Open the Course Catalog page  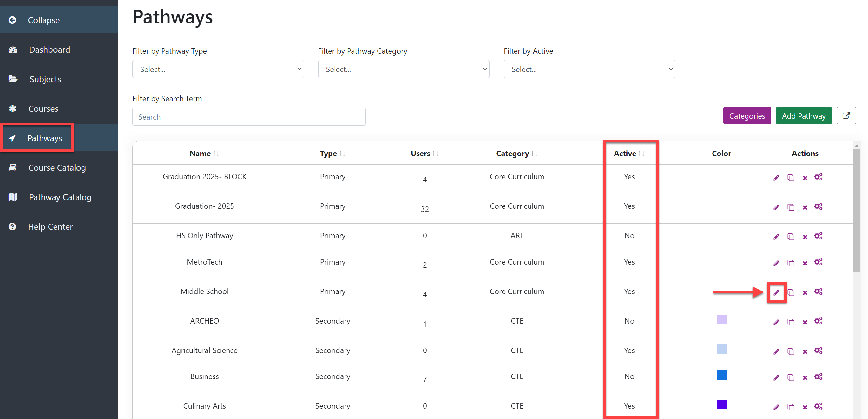(56, 167)
